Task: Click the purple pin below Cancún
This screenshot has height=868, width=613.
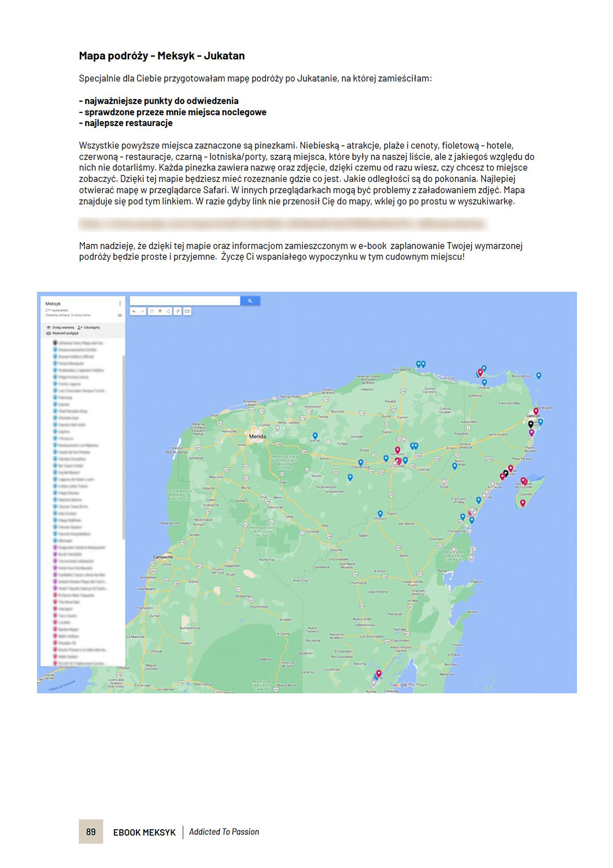Action: click(x=531, y=432)
